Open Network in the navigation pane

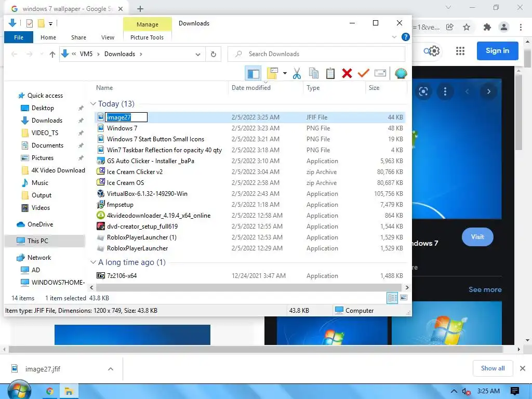coord(39,258)
